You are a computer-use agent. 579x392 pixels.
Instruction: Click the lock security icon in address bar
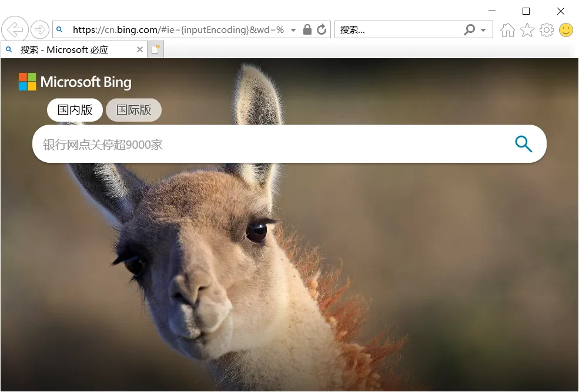(307, 29)
